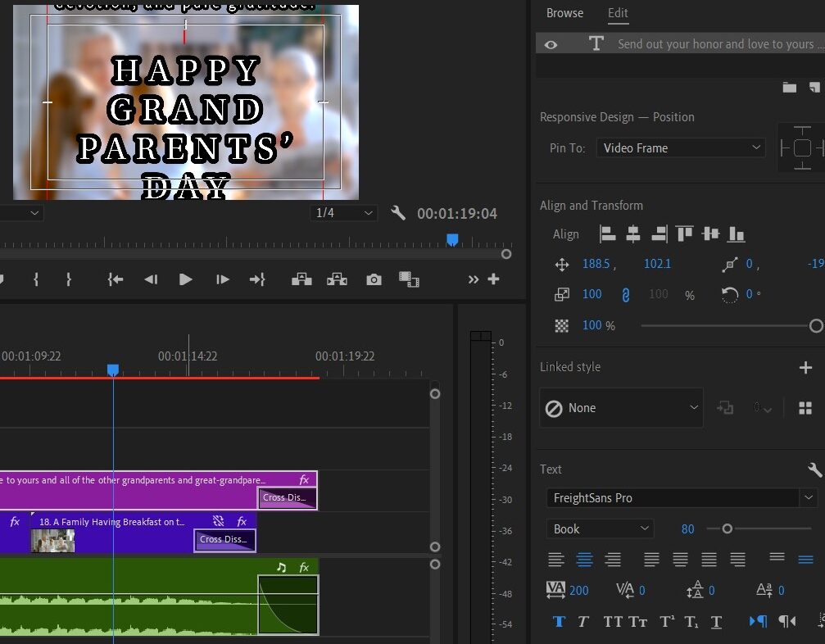Left align the text
This screenshot has width=825, height=644.
tap(555, 560)
